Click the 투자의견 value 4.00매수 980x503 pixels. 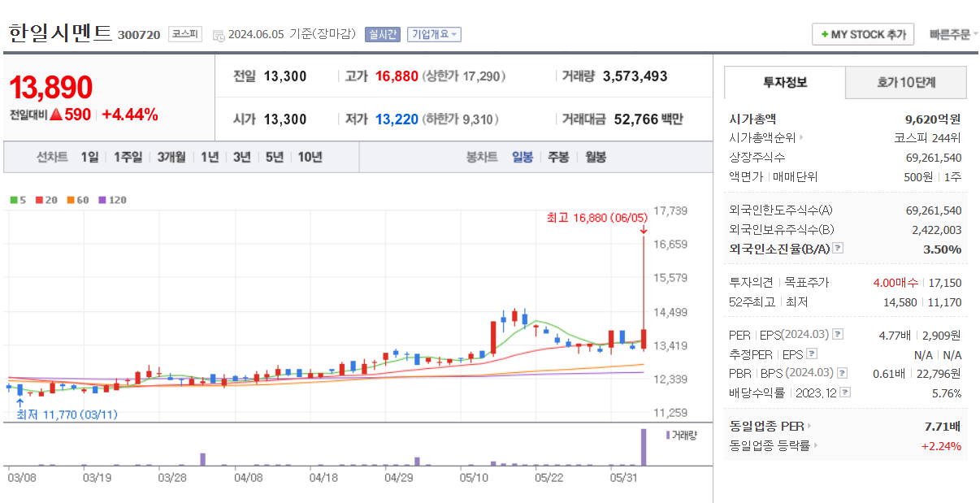895,283
